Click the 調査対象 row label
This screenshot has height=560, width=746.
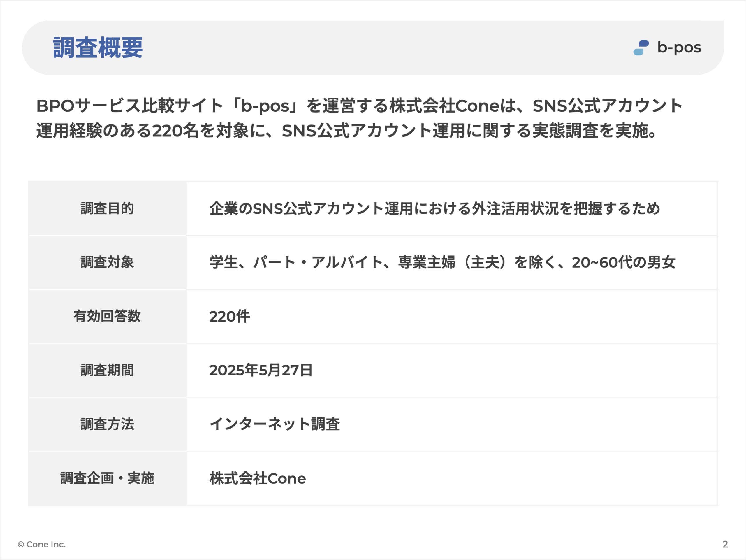click(x=107, y=262)
